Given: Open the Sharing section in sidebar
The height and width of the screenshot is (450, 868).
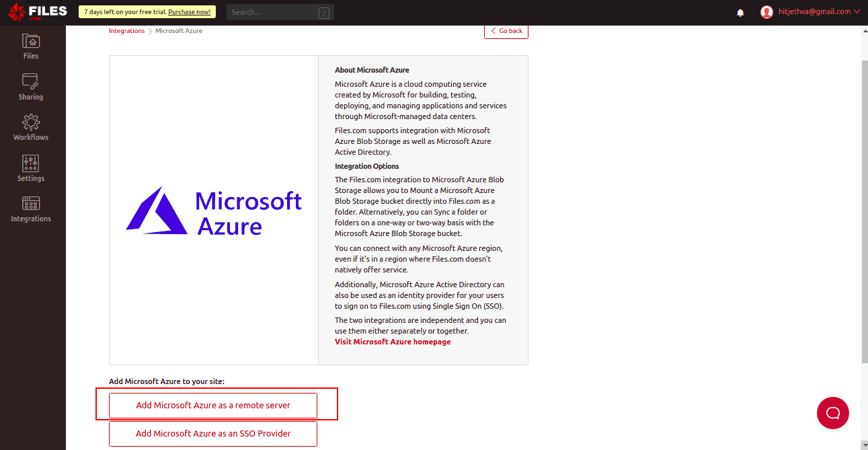Looking at the screenshot, I should (31, 87).
